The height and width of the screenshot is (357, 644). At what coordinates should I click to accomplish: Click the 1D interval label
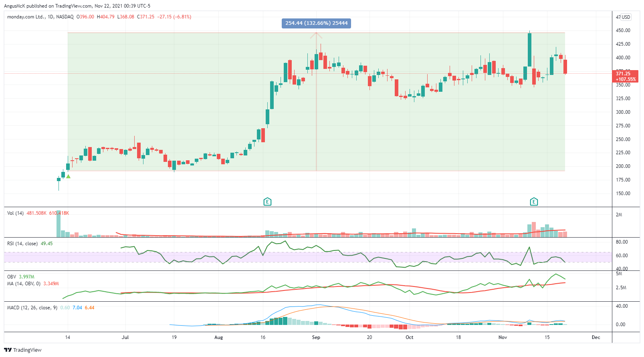50,17
